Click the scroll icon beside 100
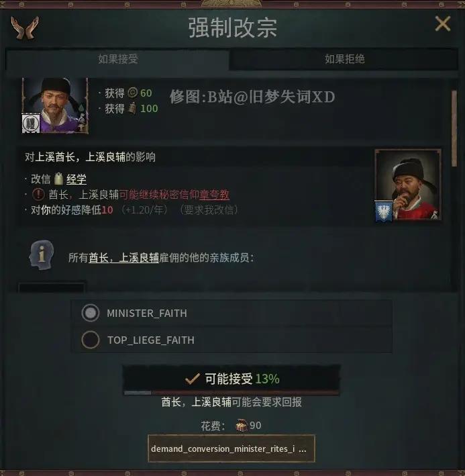Screen dimensions: 465x476 point(132,108)
